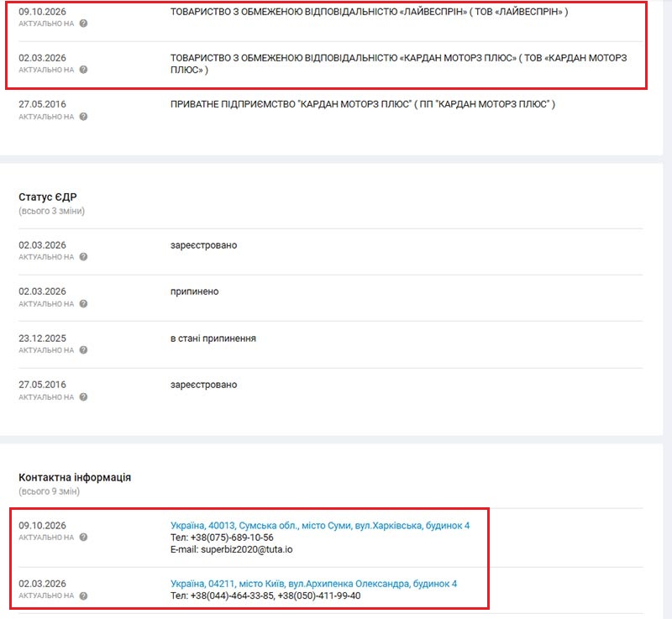This screenshot has height=619, width=672.
Task: Click the phone number +38(075)-689-10-56
Action: click(x=232, y=538)
